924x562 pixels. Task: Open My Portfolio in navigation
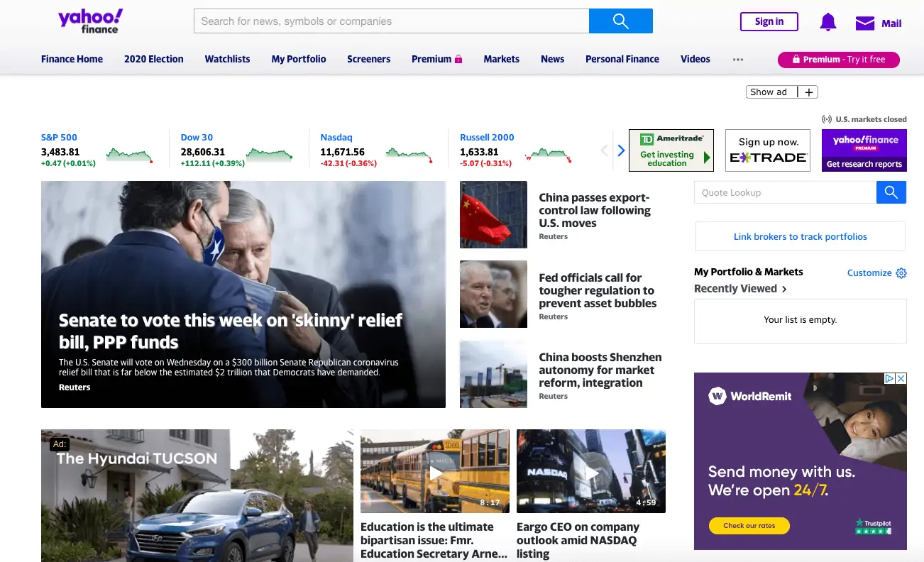(299, 59)
